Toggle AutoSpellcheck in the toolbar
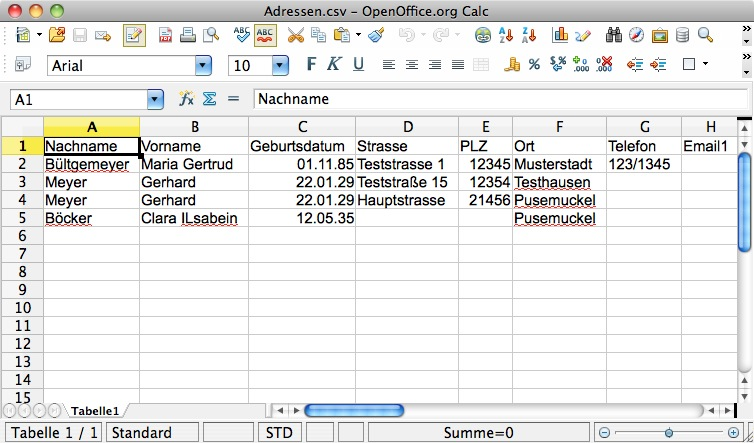754x443 pixels. pyautogui.click(x=265, y=35)
